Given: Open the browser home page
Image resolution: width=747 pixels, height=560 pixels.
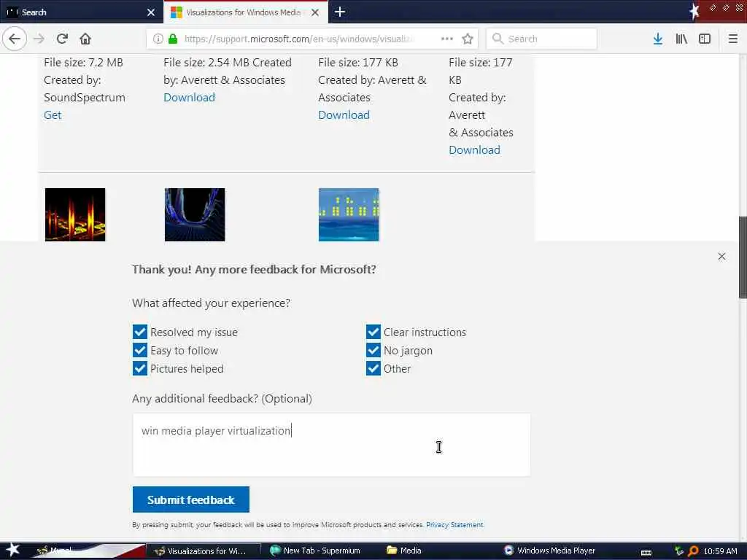Looking at the screenshot, I should (85, 39).
